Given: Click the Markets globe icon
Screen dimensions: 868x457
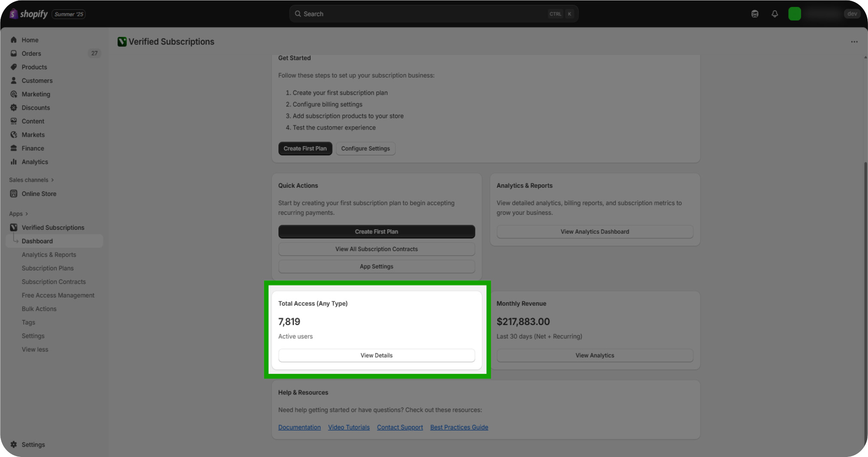Looking at the screenshot, I should 14,135.
